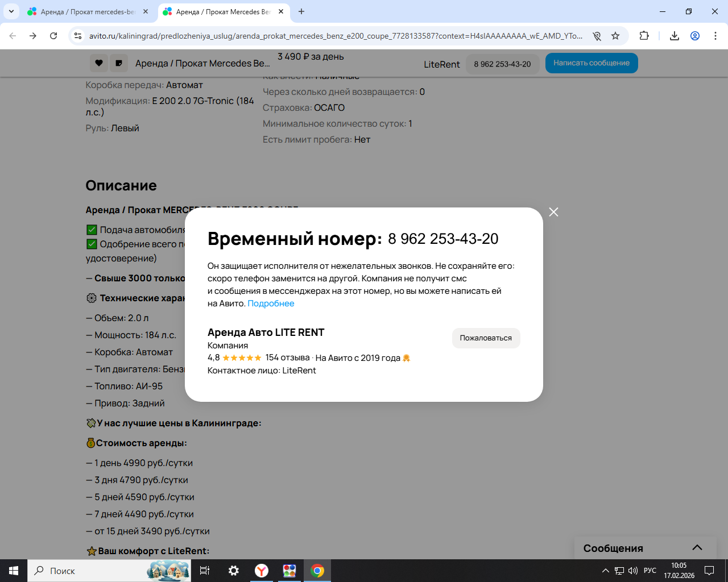The width and height of the screenshot is (728, 582).
Task: Open the colorful app icon next to Yandex
Action: click(289, 571)
